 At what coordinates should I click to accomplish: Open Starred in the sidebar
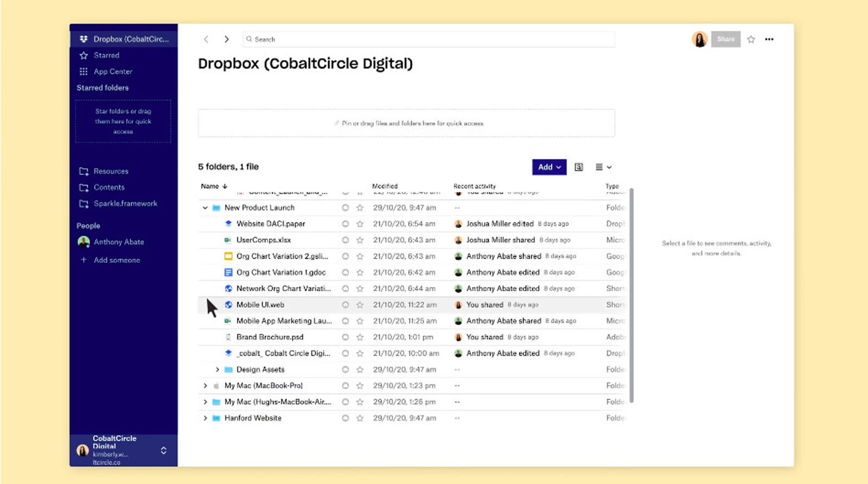[x=106, y=55]
